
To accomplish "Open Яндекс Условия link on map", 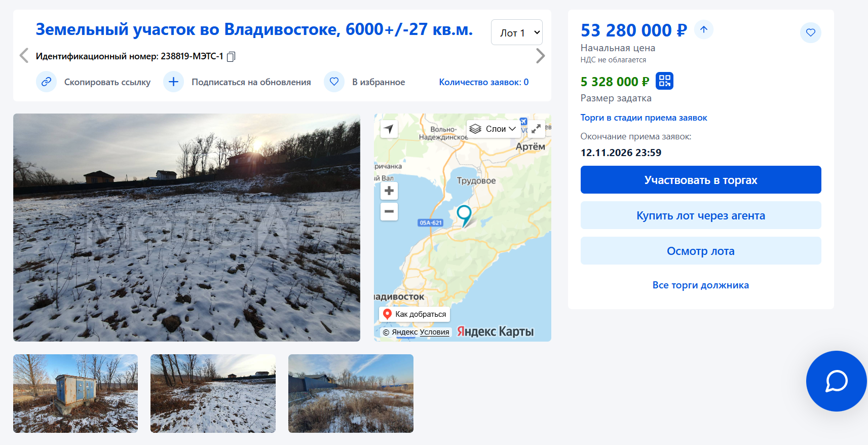I will (434, 332).
